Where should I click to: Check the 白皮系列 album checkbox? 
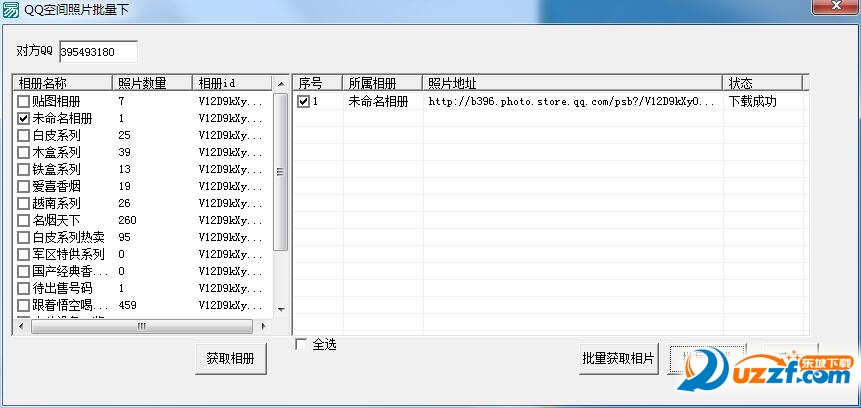[x=23, y=136]
